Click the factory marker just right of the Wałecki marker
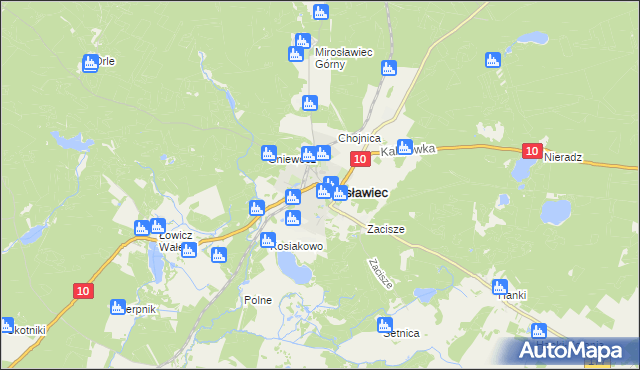 [x=219, y=255]
